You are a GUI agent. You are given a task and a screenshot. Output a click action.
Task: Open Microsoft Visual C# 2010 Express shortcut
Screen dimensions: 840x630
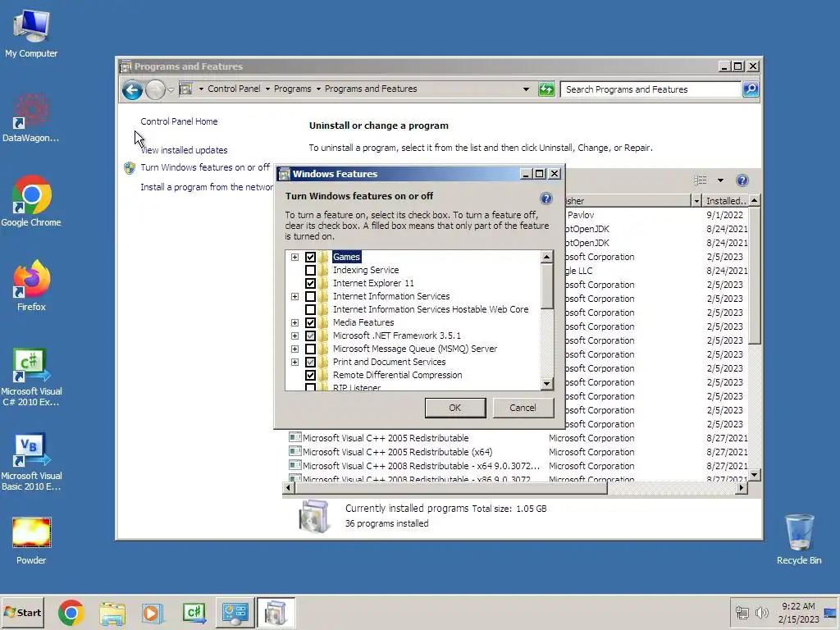(x=31, y=377)
